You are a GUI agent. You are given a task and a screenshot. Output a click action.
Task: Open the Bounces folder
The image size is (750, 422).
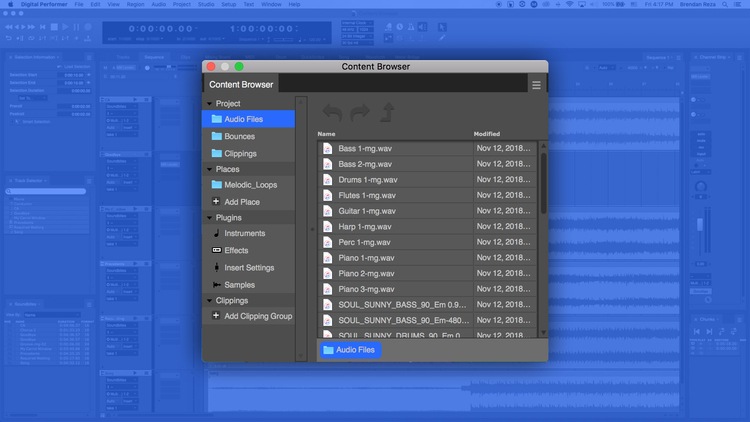tap(239, 136)
